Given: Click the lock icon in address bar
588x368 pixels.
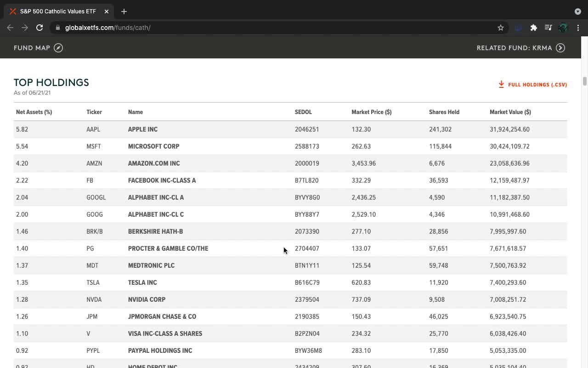Looking at the screenshot, I should pyautogui.click(x=57, y=28).
